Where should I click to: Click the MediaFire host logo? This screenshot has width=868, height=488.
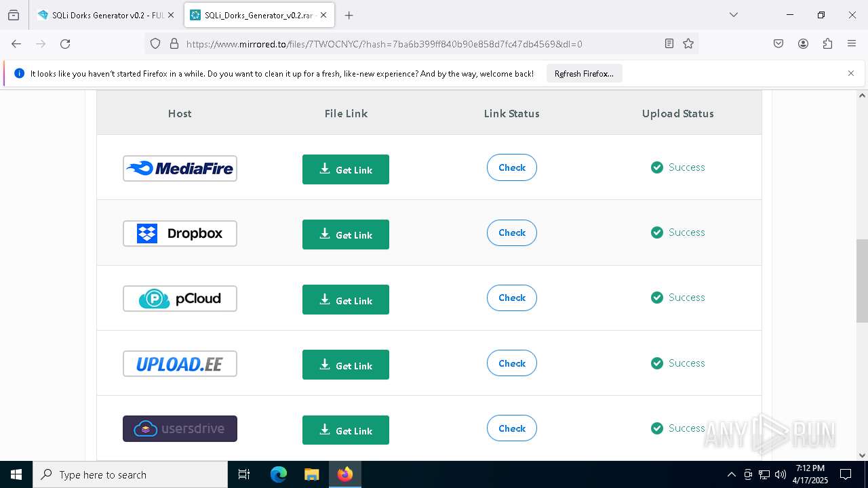click(180, 168)
